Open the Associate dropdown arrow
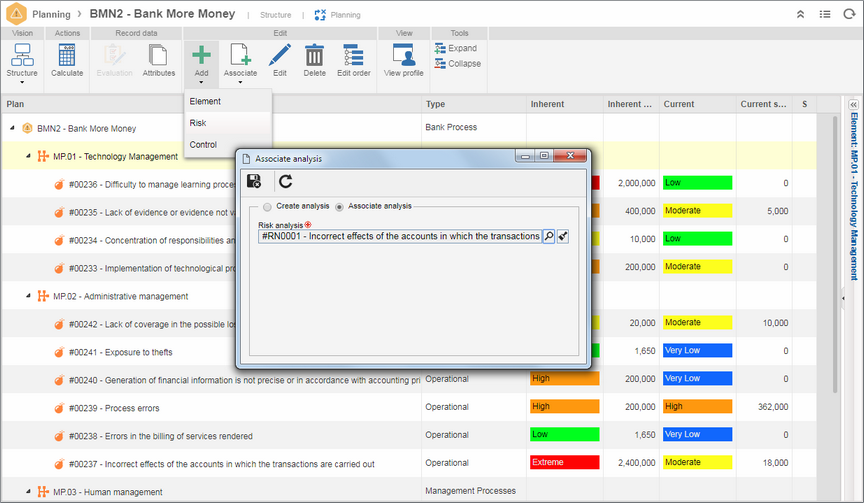The height and width of the screenshot is (503, 864). (x=240, y=82)
